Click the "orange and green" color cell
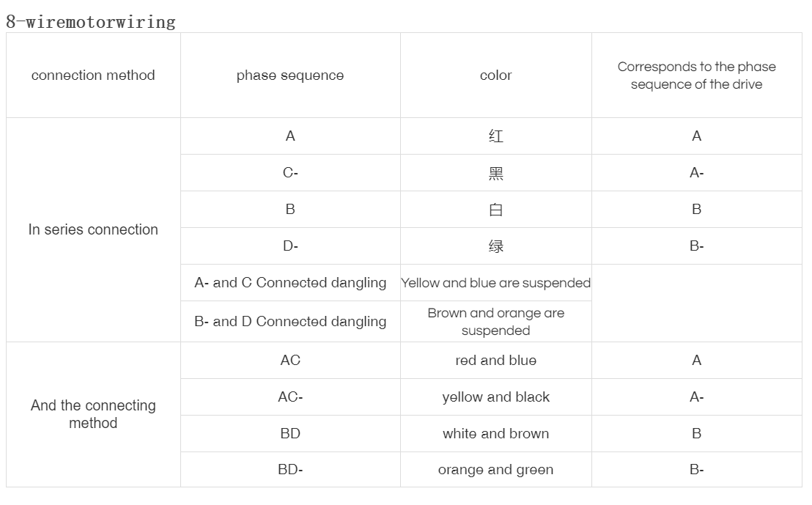 (495, 470)
